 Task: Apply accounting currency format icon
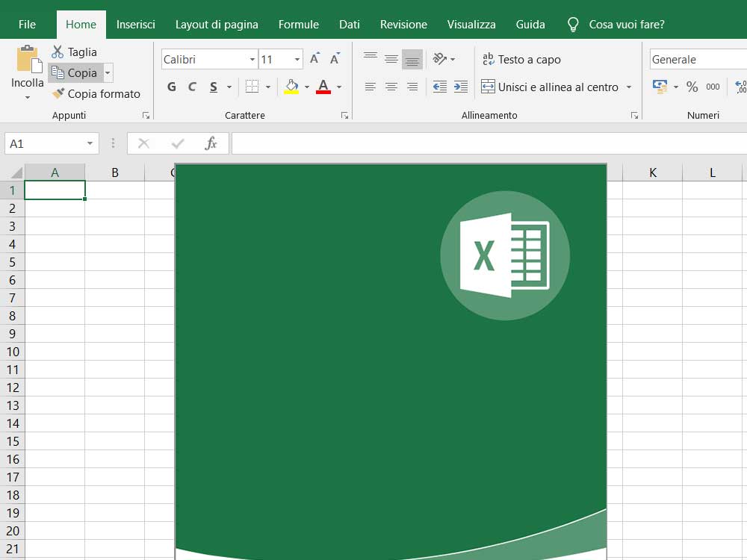660,87
